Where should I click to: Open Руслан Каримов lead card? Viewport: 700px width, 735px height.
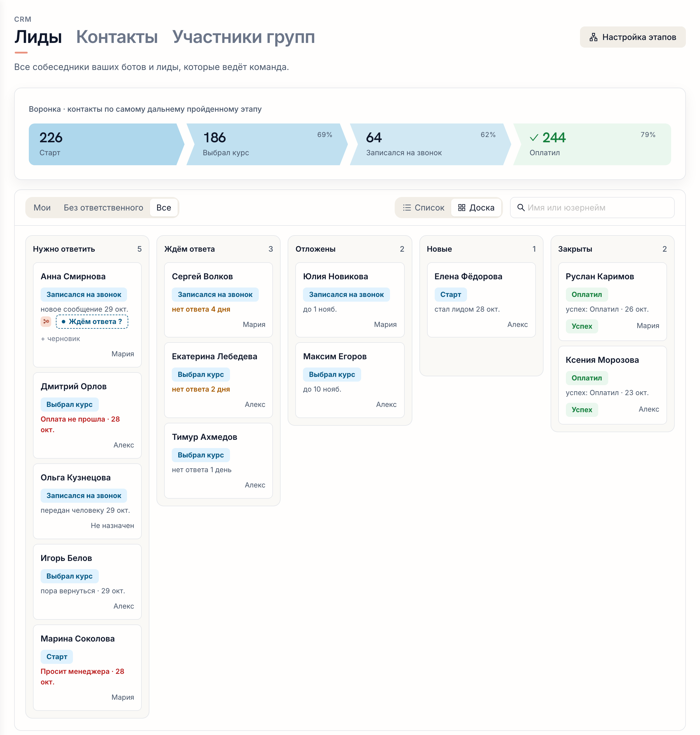612,301
